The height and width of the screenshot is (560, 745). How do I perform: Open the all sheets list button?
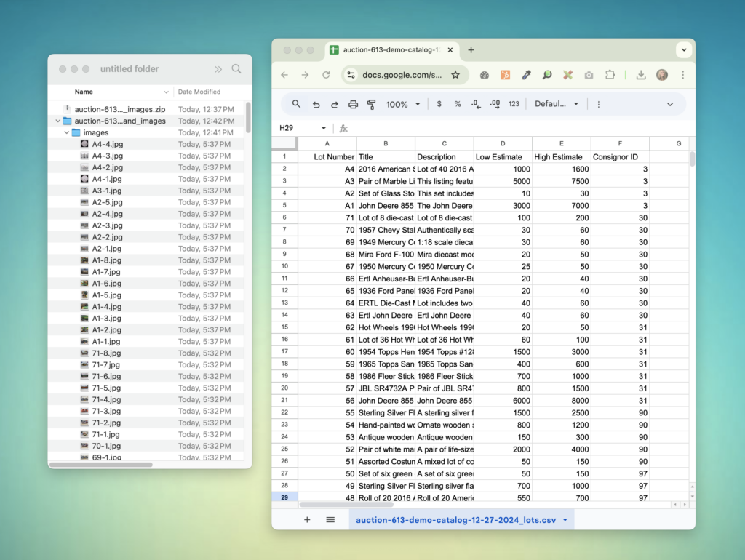(x=330, y=520)
